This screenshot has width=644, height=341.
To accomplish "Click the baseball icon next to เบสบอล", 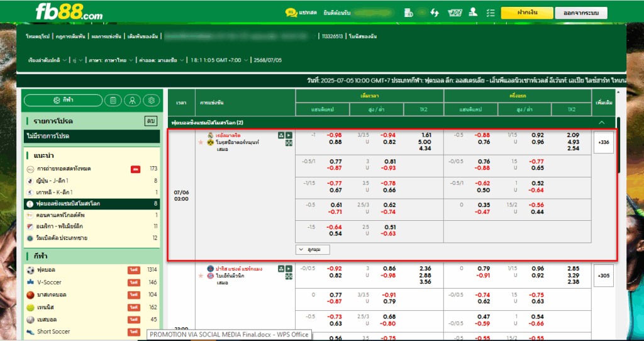I will click(30, 320).
